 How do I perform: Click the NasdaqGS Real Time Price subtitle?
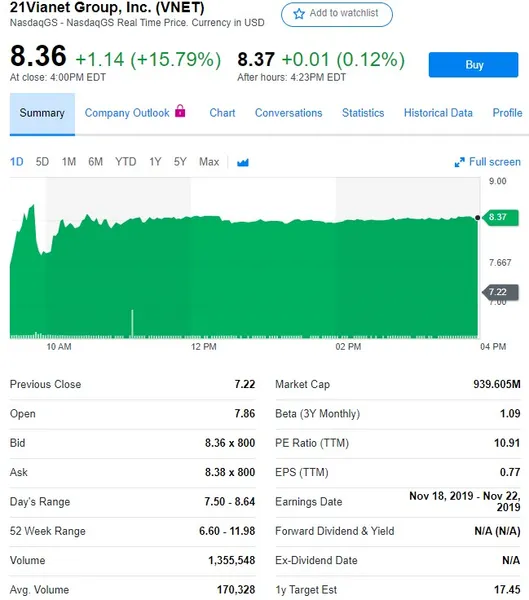pyautogui.click(x=137, y=23)
